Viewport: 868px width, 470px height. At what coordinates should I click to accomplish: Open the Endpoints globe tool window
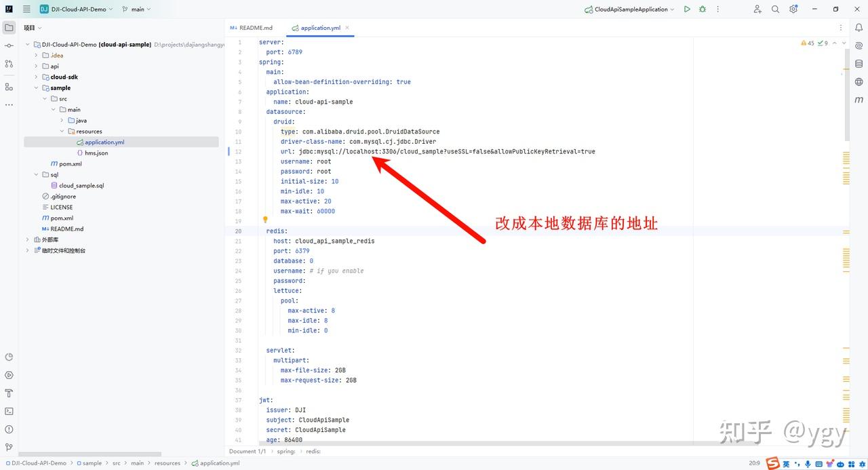tap(859, 81)
